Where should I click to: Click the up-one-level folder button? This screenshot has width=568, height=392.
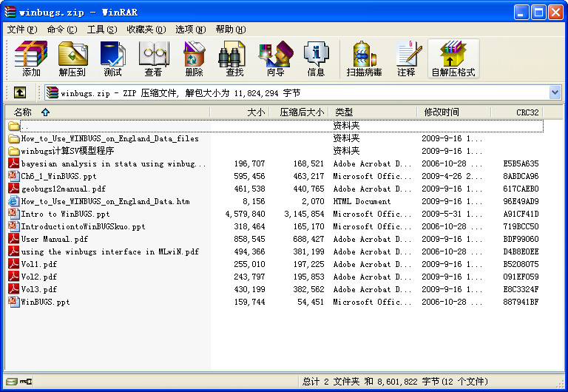(x=20, y=92)
